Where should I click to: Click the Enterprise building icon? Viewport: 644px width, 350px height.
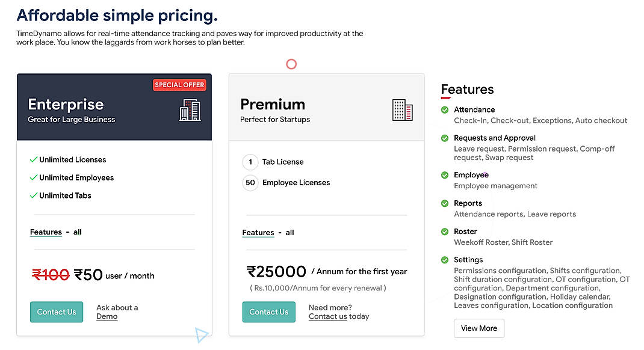click(x=190, y=110)
